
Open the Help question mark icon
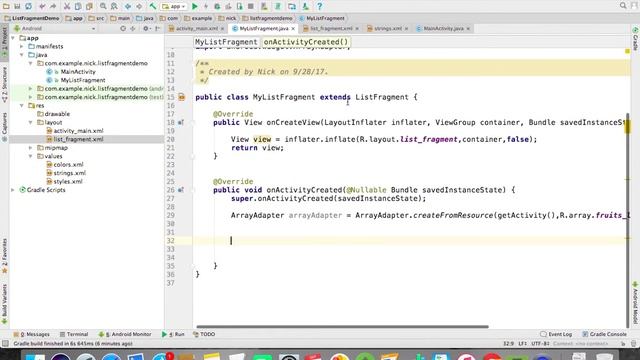click(x=320, y=6)
